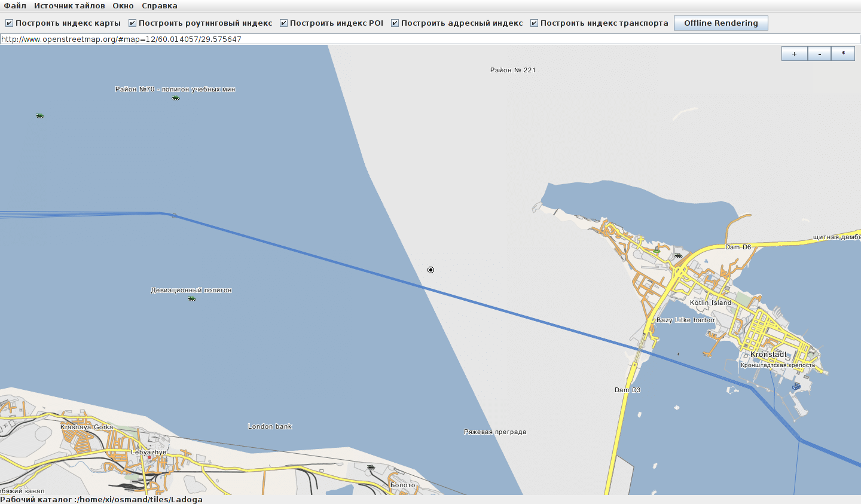Click the Lebyazhye town label
This screenshot has height=504, width=861.
pos(148,453)
